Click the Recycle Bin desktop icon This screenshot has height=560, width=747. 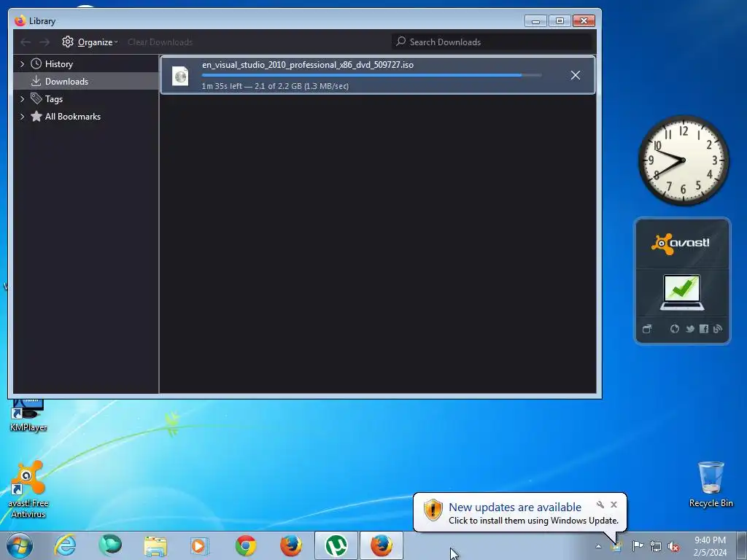[711, 484]
